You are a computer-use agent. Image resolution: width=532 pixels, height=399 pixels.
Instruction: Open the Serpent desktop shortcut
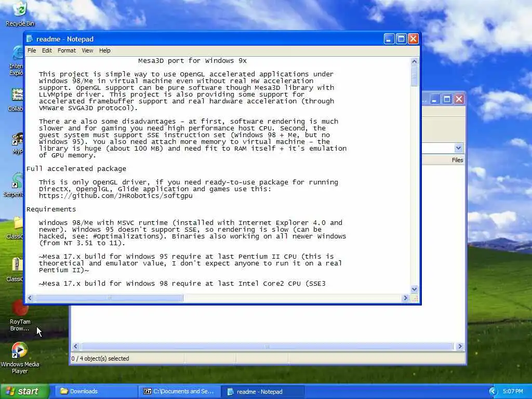[14, 185]
